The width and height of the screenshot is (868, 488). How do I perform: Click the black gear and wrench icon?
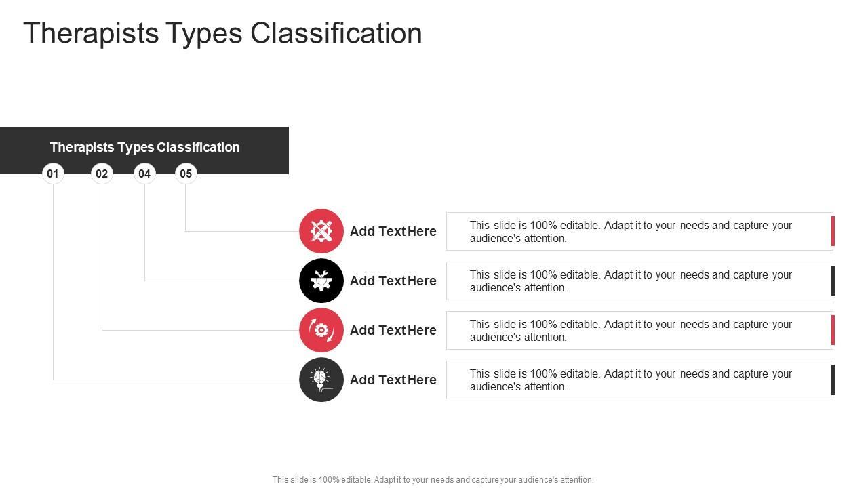pyautogui.click(x=321, y=281)
